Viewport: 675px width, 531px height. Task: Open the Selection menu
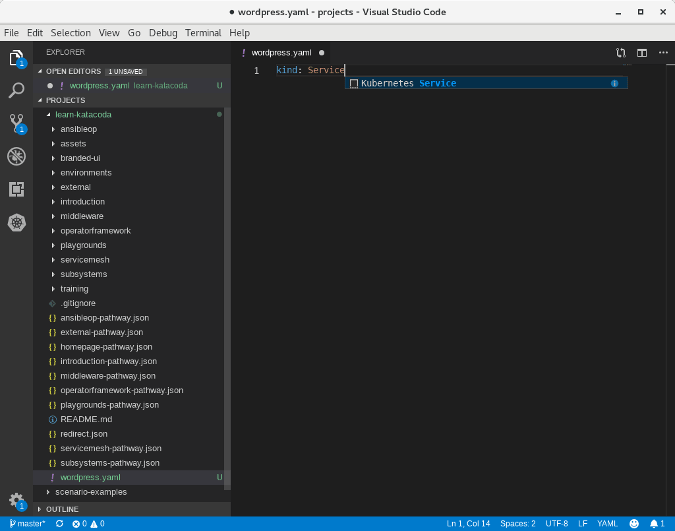tap(69, 33)
